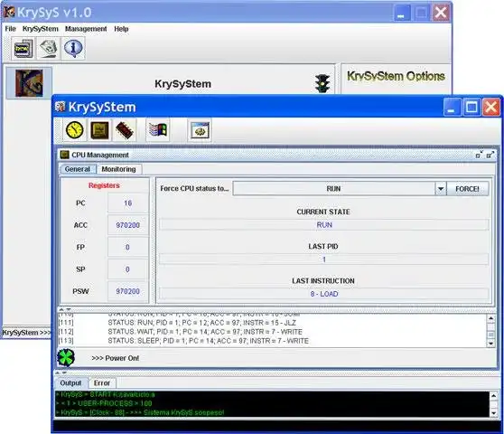Open the clock icon in KrySyStem toolbar
The width and height of the screenshot is (504, 434).
click(x=75, y=130)
